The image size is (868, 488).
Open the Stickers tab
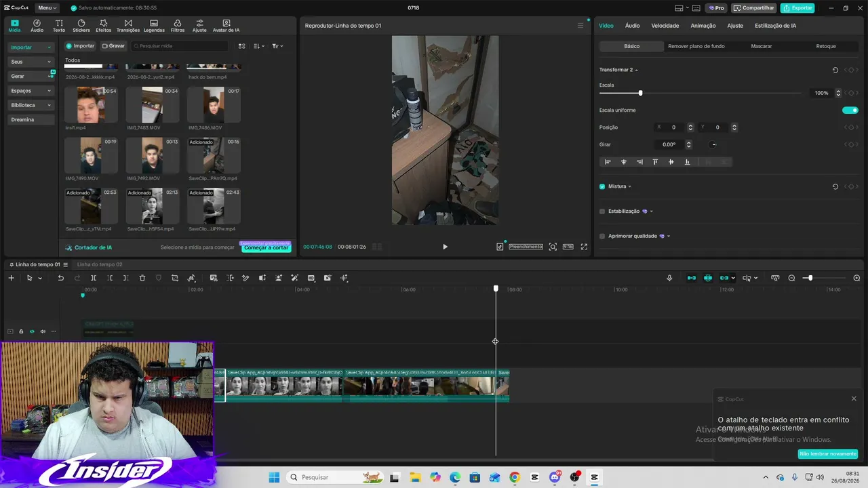81,26
